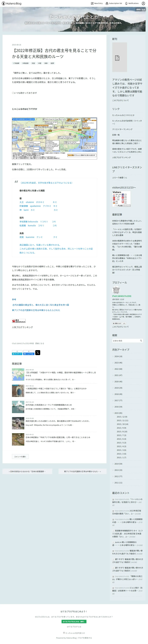
Task: Open the user account avatar menu
Action: 143,3
